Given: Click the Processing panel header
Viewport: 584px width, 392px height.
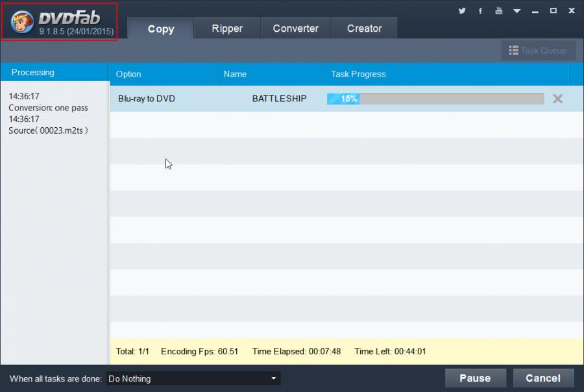Looking at the screenshot, I should [x=55, y=72].
